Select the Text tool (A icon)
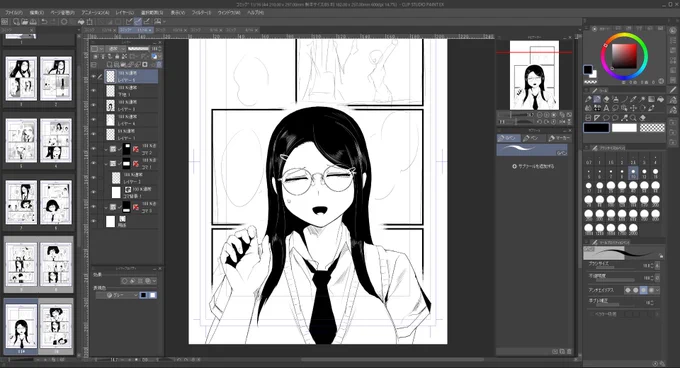The width and height of the screenshot is (680, 368). [606, 108]
